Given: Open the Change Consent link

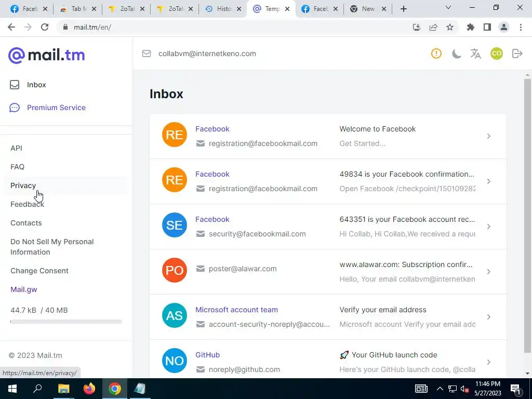Looking at the screenshot, I should (x=39, y=270).
